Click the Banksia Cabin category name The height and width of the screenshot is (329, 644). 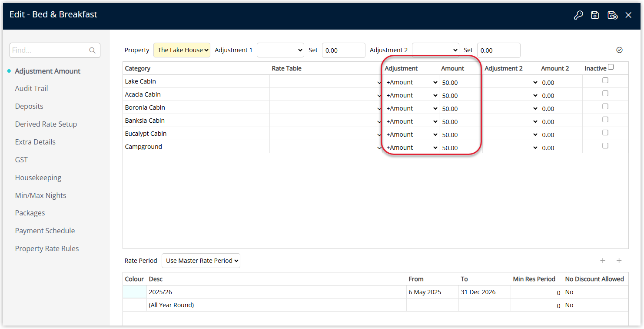pos(145,121)
